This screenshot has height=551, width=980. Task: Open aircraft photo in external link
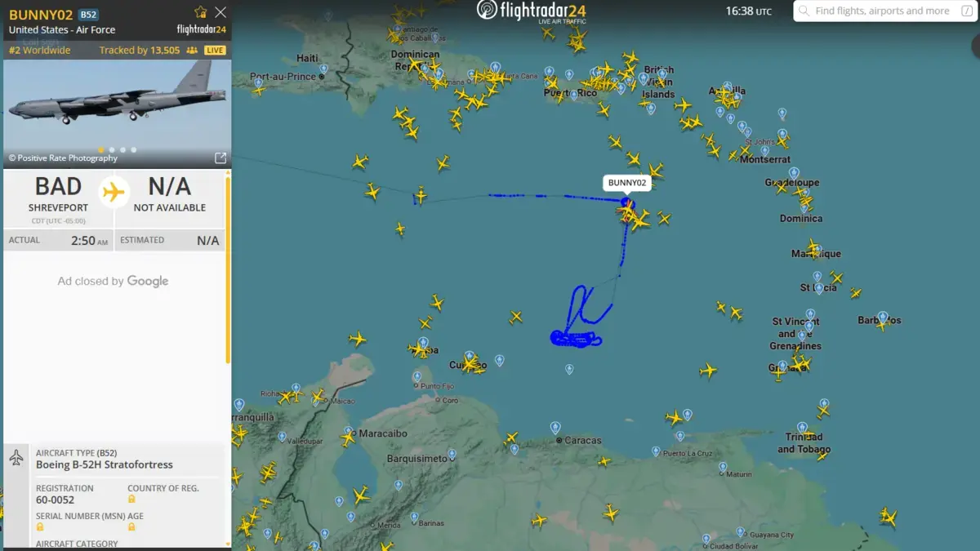(220, 158)
